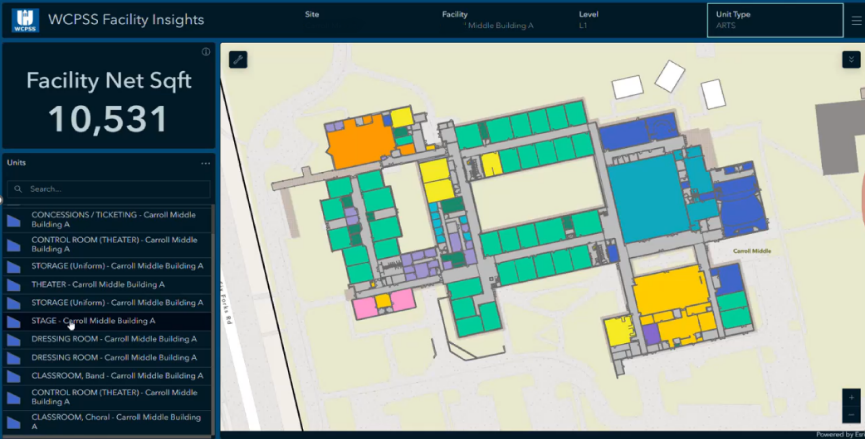
Task: Select STORAGE (Uniform) row just above STAGE
Action: pos(107,303)
